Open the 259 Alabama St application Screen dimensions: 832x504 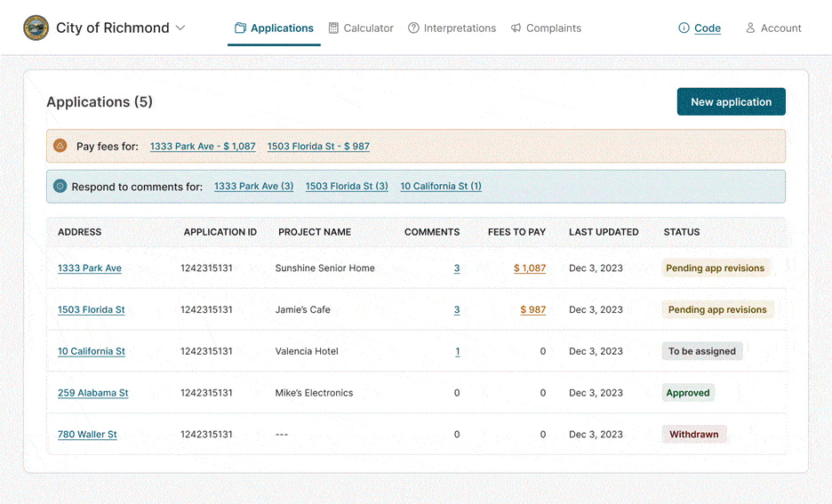click(92, 393)
